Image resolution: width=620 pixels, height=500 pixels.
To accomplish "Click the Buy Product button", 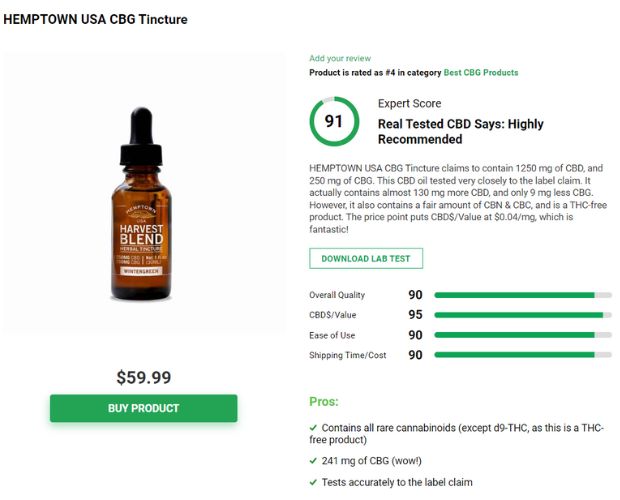I will click(x=144, y=408).
